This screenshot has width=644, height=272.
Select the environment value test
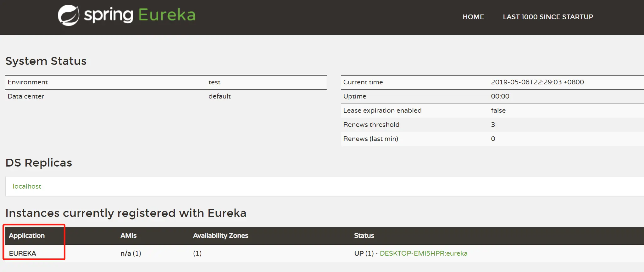[x=214, y=82]
